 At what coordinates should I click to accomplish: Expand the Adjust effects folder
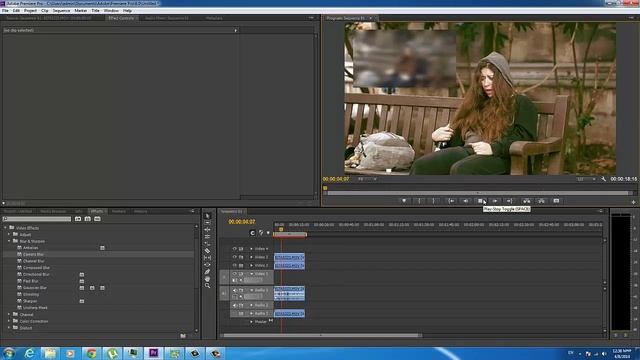tap(9, 235)
